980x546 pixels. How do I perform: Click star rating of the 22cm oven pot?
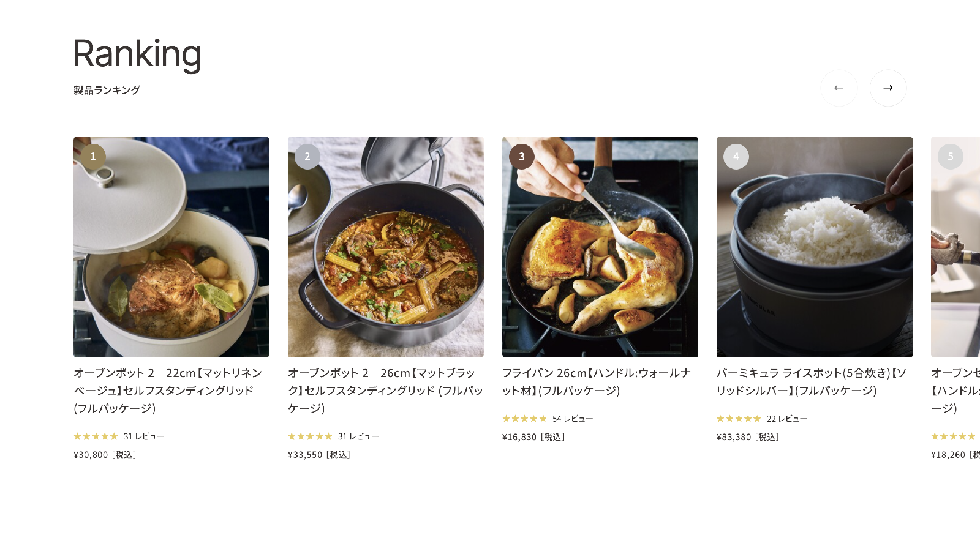point(96,436)
